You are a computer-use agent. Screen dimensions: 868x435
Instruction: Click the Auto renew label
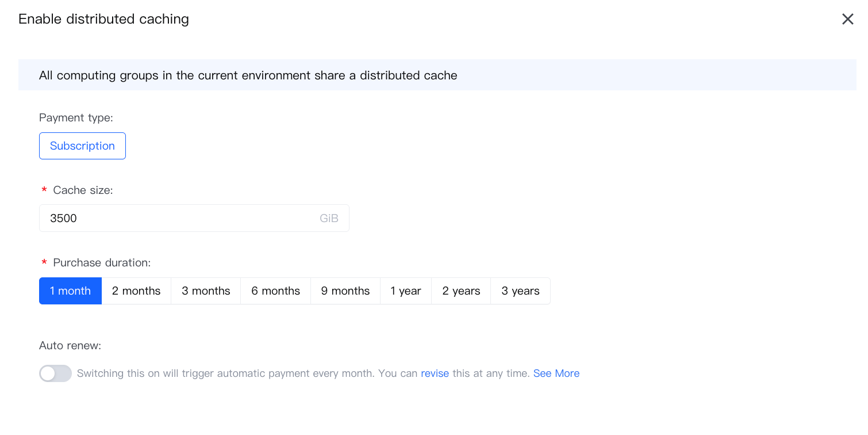(70, 346)
